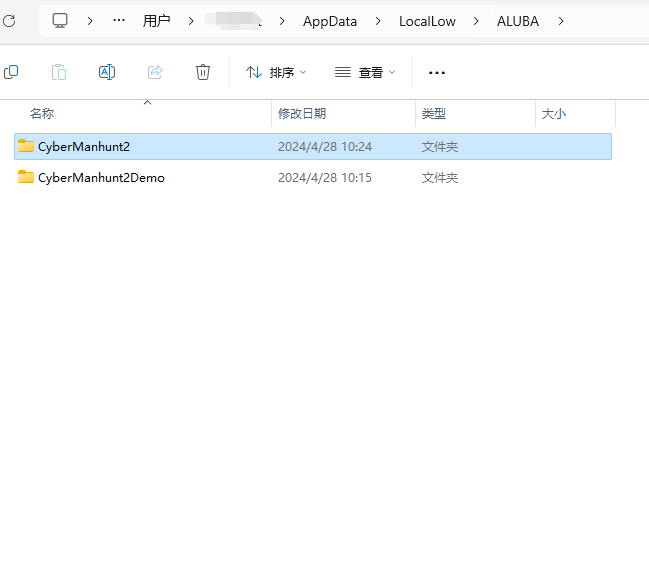
Task: Click the date 2024/4/28 10:15
Action: (325, 178)
